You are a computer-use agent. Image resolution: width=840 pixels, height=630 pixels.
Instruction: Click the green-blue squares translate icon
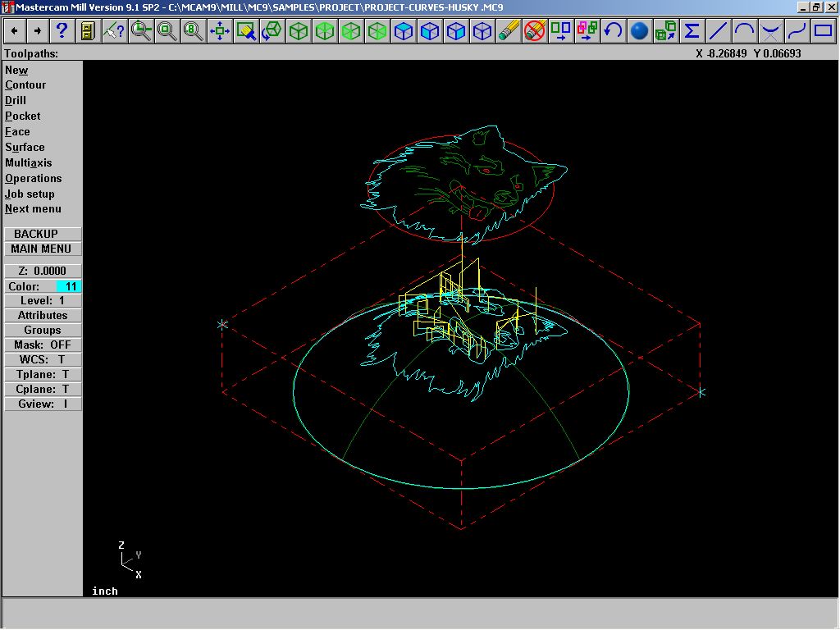pos(561,31)
